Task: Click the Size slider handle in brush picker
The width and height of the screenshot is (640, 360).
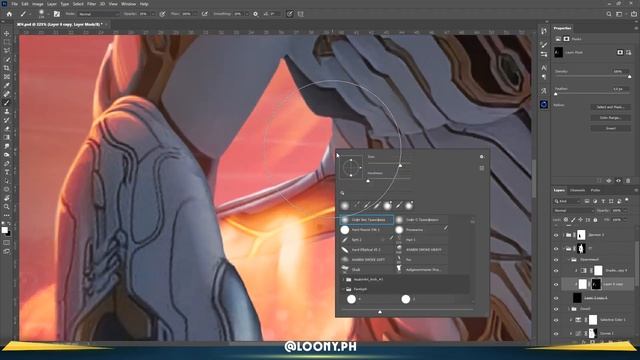Action: 400,165
